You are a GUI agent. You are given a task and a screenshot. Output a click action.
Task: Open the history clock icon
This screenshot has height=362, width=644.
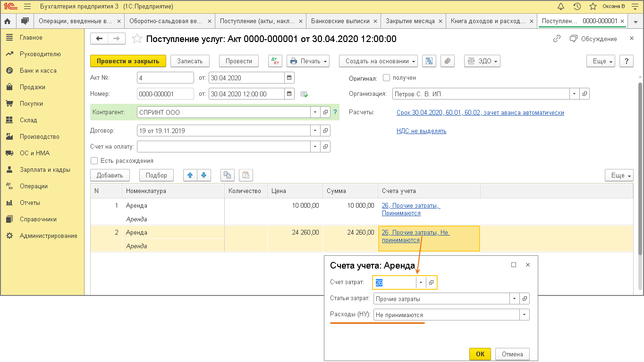coord(577,7)
